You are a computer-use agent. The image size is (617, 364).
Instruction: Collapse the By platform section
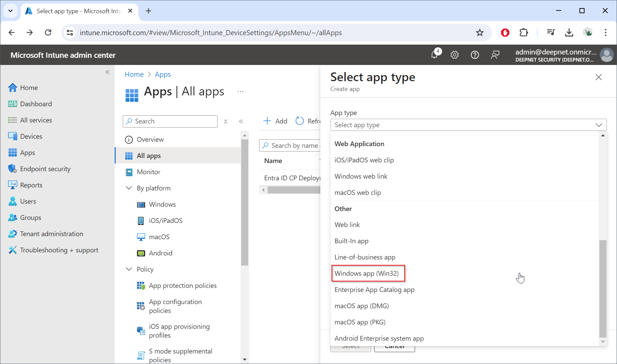(129, 188)
